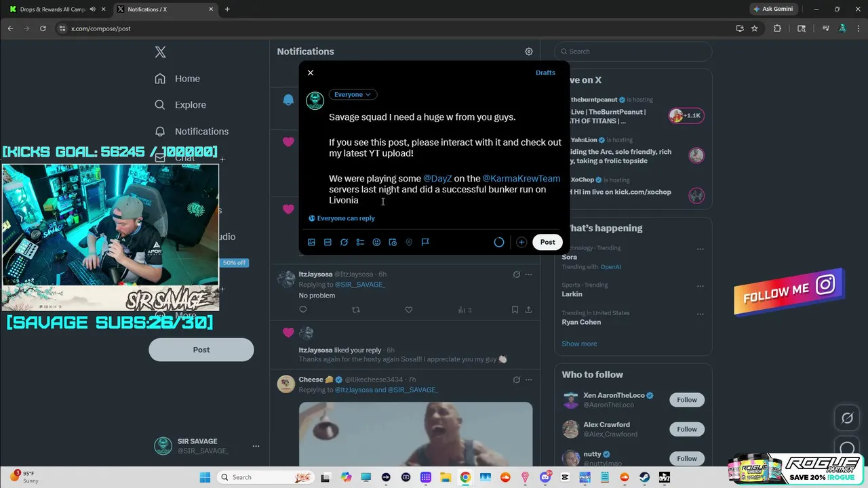Open notification settings gear icon
Image resolution: width=868 pixels, height=488 pixels.
(529, 52)
